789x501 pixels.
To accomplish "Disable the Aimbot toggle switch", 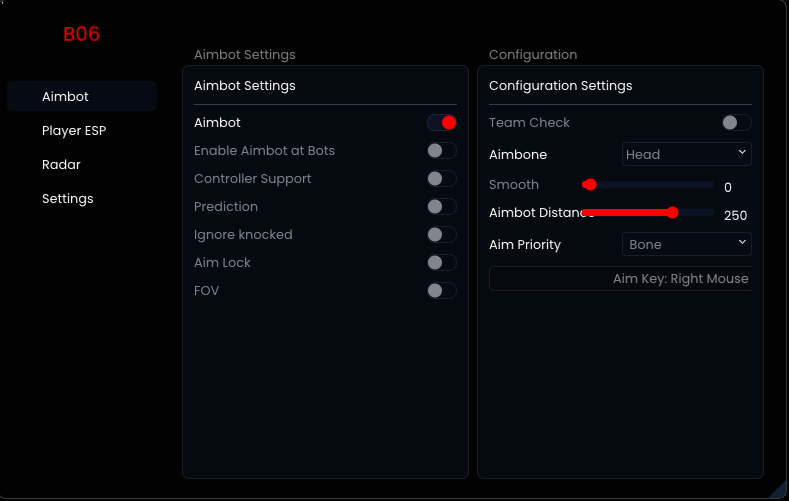I will [442, 123].
